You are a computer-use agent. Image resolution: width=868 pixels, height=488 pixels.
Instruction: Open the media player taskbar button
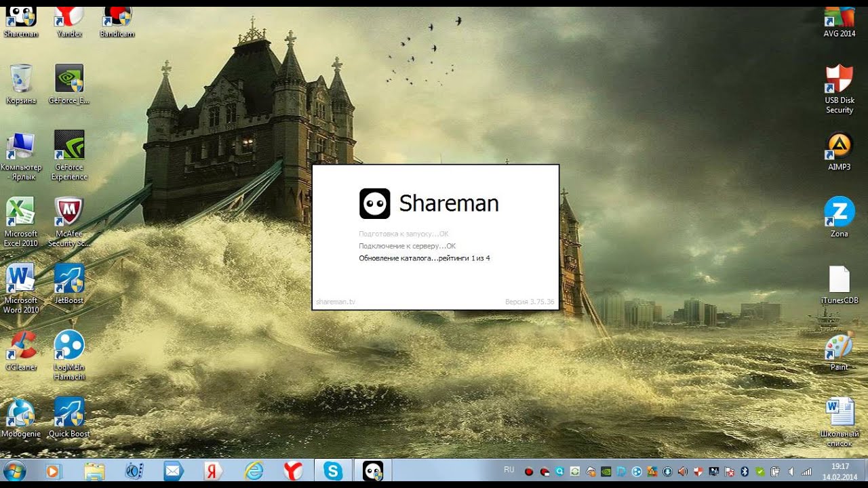54,470
